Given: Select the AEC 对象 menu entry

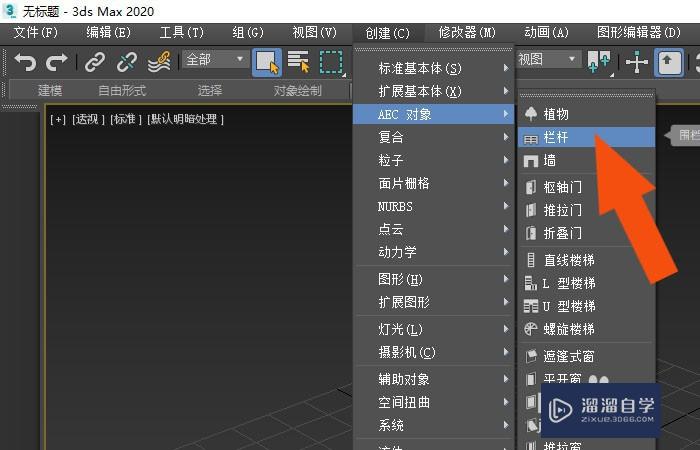Looking at the screenshot, I should click(433, 114).
